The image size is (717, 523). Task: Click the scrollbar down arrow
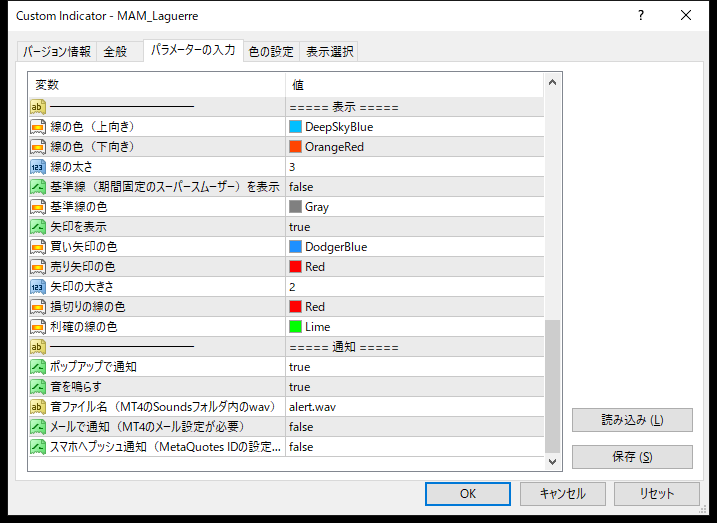pyautogui.click(x=552, y=461)
